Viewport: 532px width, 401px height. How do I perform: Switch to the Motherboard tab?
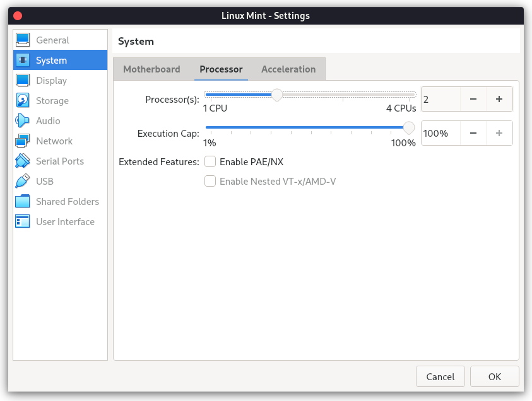[151, 69]
